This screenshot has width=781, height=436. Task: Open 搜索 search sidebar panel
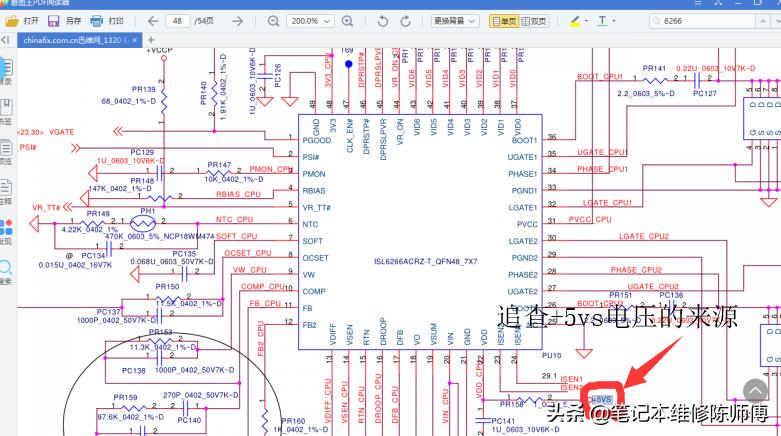[x=6, y=272]
